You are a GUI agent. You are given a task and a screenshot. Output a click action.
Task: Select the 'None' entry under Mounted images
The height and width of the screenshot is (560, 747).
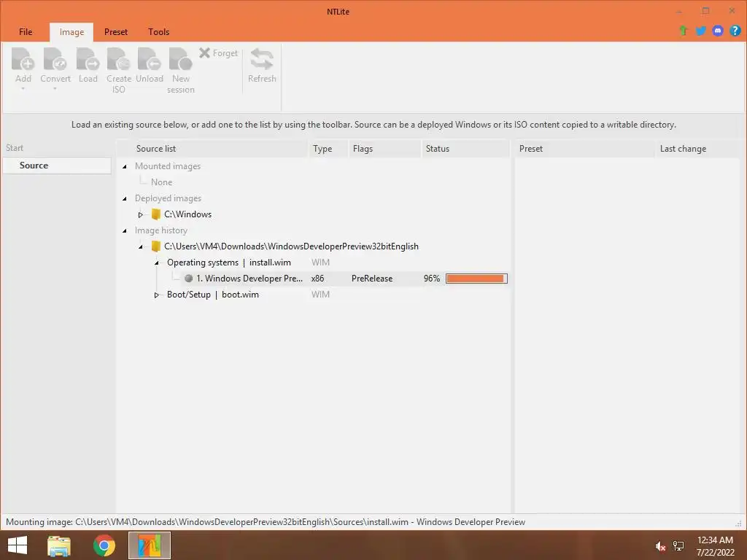[161, 182]
